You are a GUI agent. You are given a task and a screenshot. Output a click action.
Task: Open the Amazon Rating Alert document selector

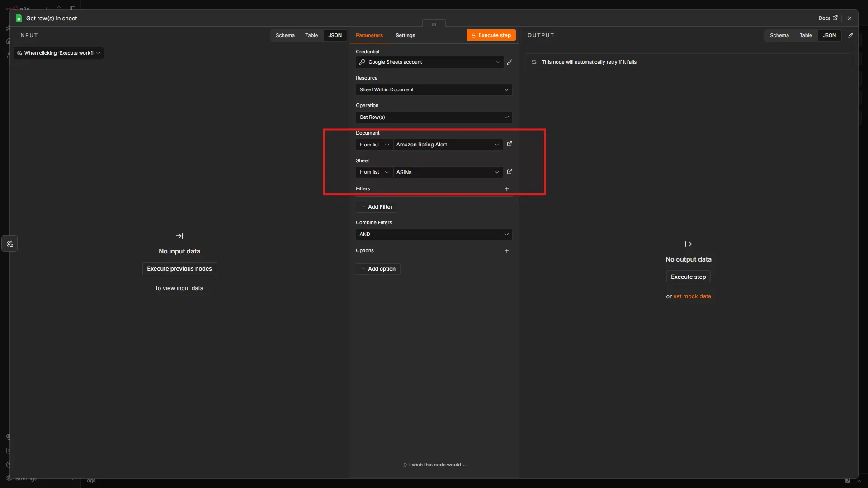click(448, 145)
